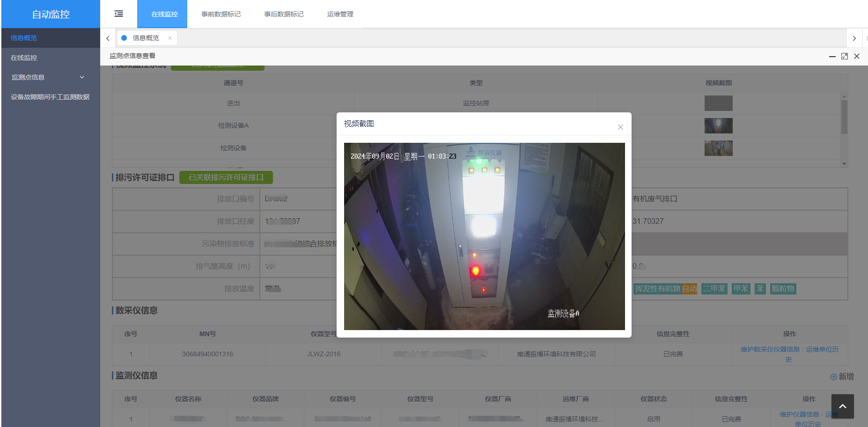Close the 信息概览 tab

(170, 38)
